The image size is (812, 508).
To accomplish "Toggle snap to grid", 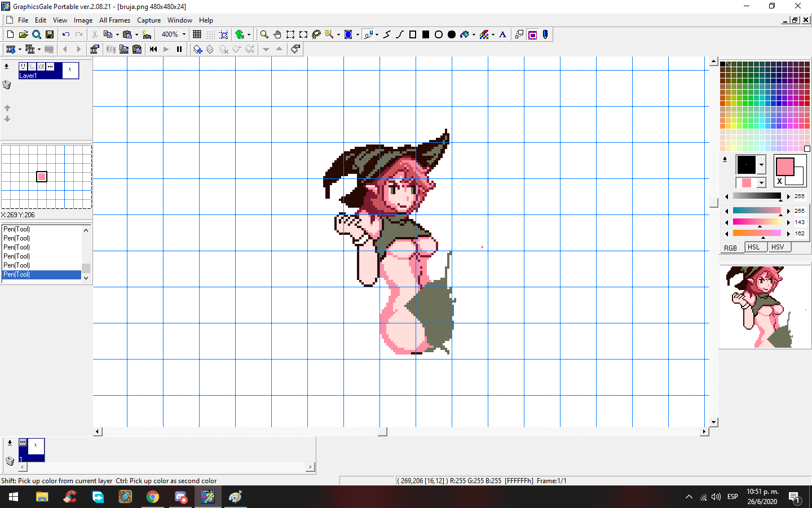I will tap(223, 34).
